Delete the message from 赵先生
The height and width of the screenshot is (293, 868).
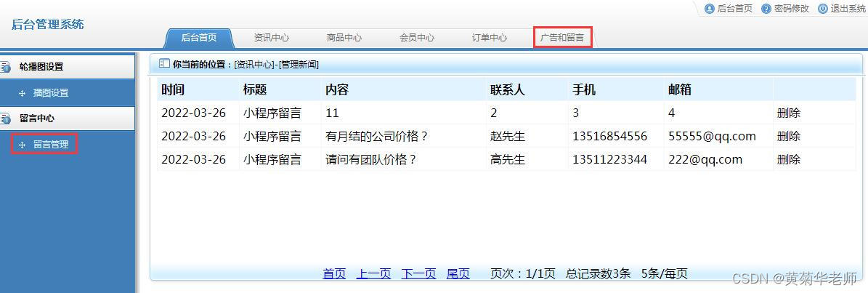point(788,136)
